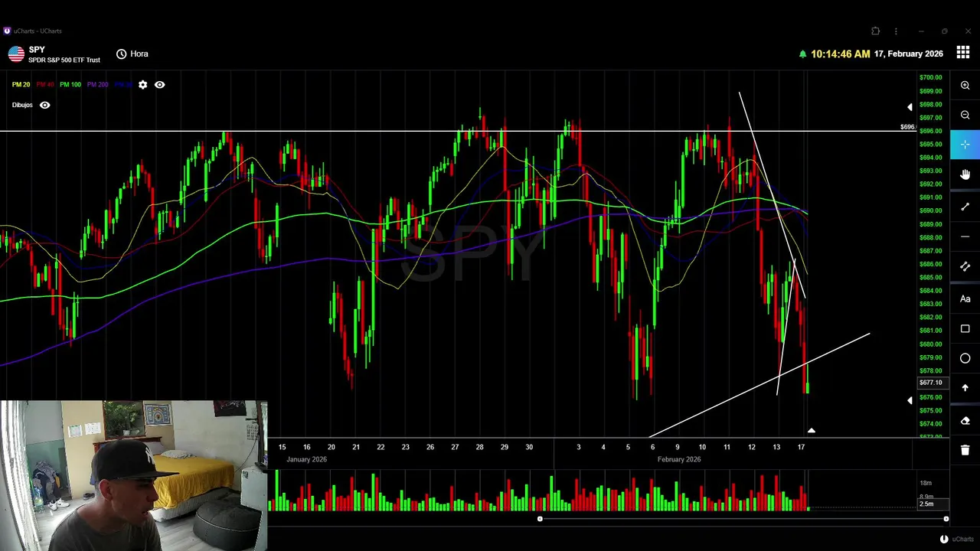Click date 15 on the time axis

tap(282, 447)
